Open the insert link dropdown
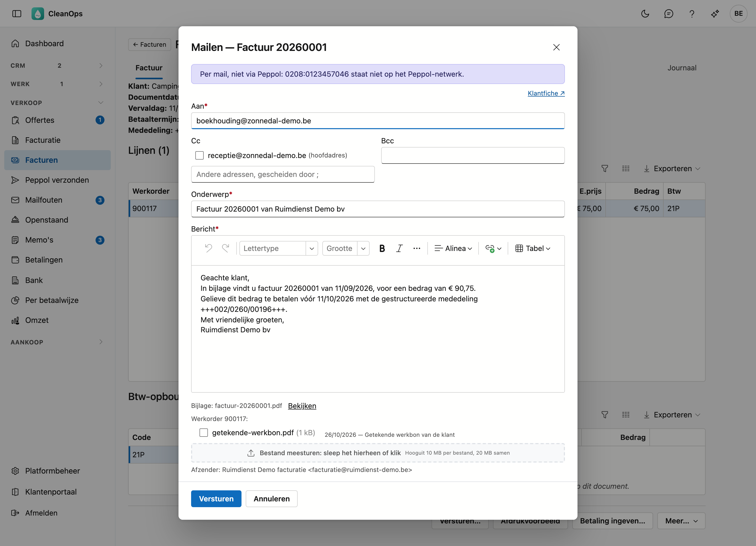 (x=493, y=248)
